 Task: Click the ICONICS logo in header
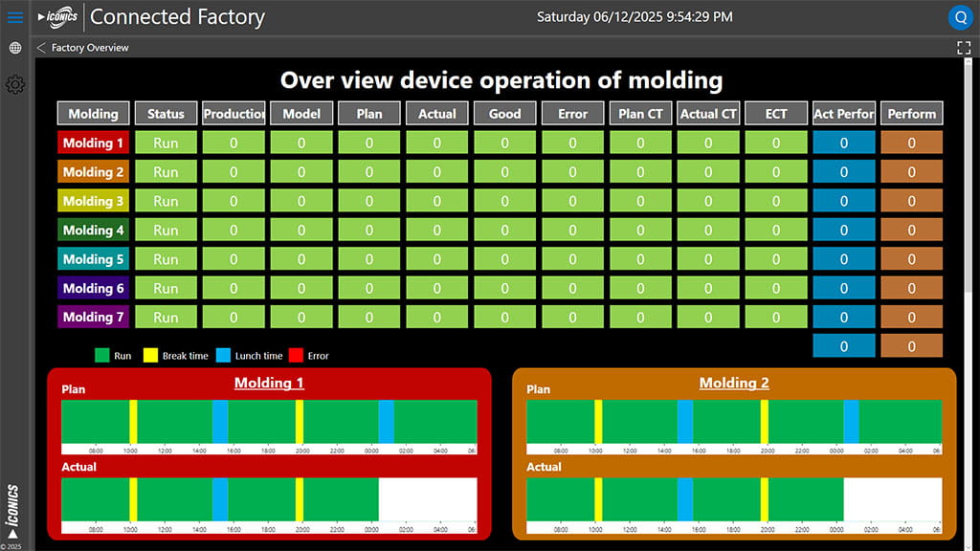click(58, 17)
